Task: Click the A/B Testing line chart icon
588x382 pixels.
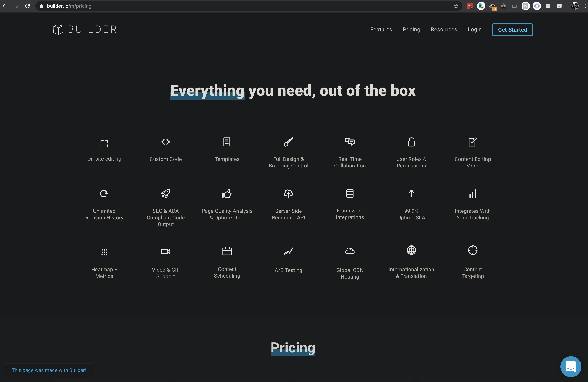Action: point(288,252)
